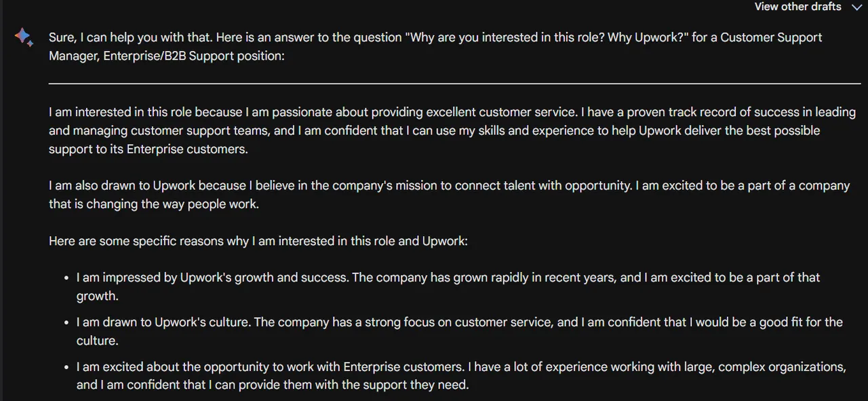Expand the View other drafts chevron
Image resolution: width=868 pixels, height=401 pixels.
pos(855,7)
